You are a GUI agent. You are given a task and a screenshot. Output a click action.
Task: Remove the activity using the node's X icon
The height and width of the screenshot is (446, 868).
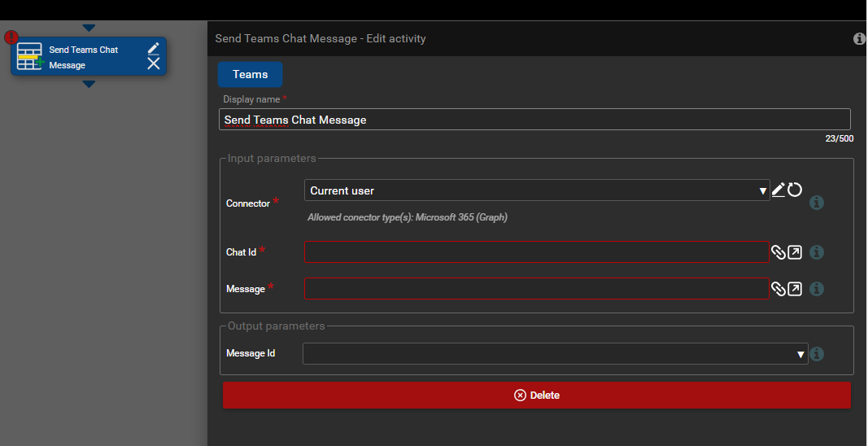[154, 63]
